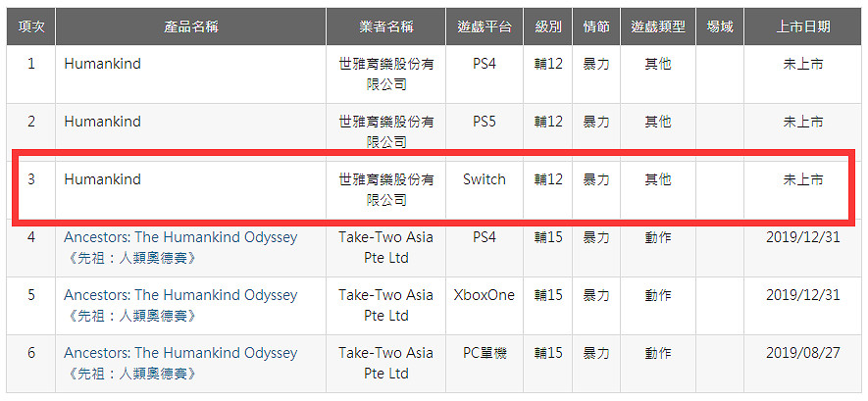Open the highlighted Humankind Switch title
The height and width of the screenshot is (401, 868).
point(102,179)
